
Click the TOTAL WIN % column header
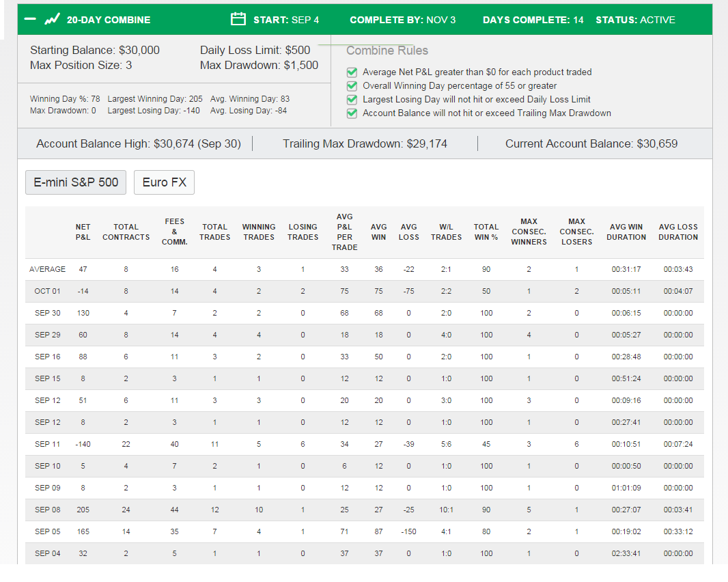point(486,232)
